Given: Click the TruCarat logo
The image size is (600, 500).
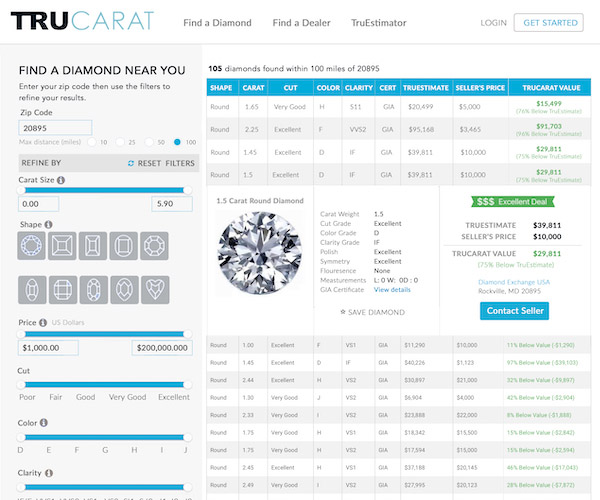Looking at the screenshot, I should point(82,21).
